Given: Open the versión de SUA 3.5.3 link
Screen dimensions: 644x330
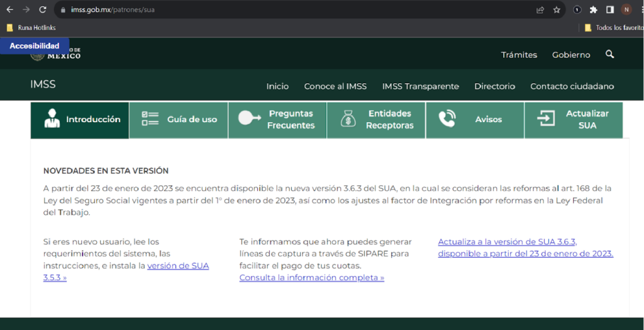Looking at the screenshot, I should tap(178, 266).
